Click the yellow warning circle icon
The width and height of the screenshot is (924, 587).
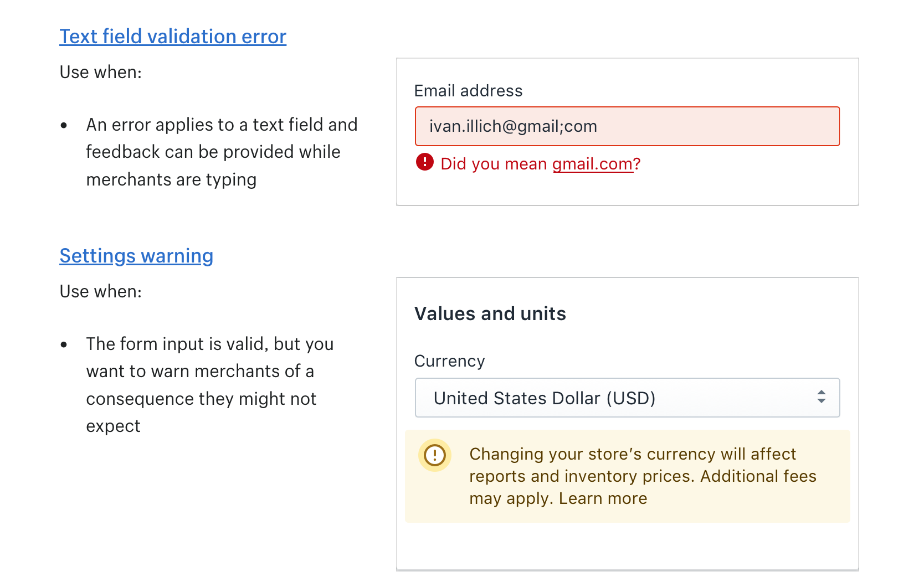pyautogui.click(x=435, y=455)
